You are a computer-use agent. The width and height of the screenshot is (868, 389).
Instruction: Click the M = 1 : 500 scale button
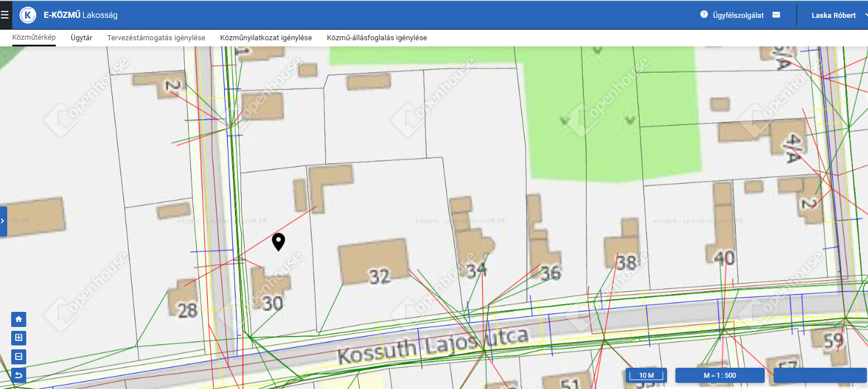pyautogui.click(x=720, y=375)
